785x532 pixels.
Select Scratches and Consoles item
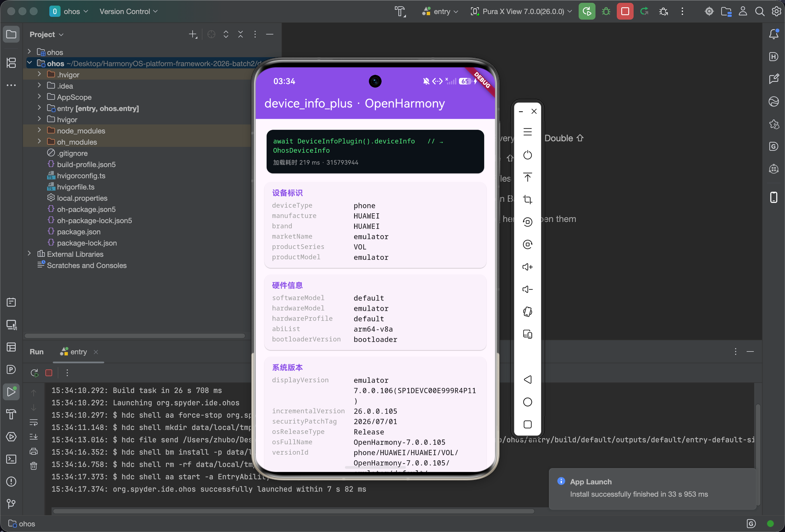click(x=86, y=265)
